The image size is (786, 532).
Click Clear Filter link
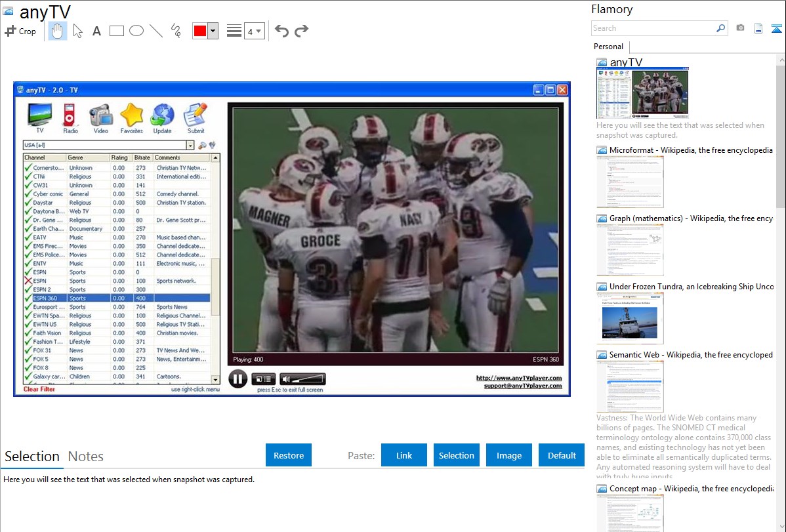(39, 389)
